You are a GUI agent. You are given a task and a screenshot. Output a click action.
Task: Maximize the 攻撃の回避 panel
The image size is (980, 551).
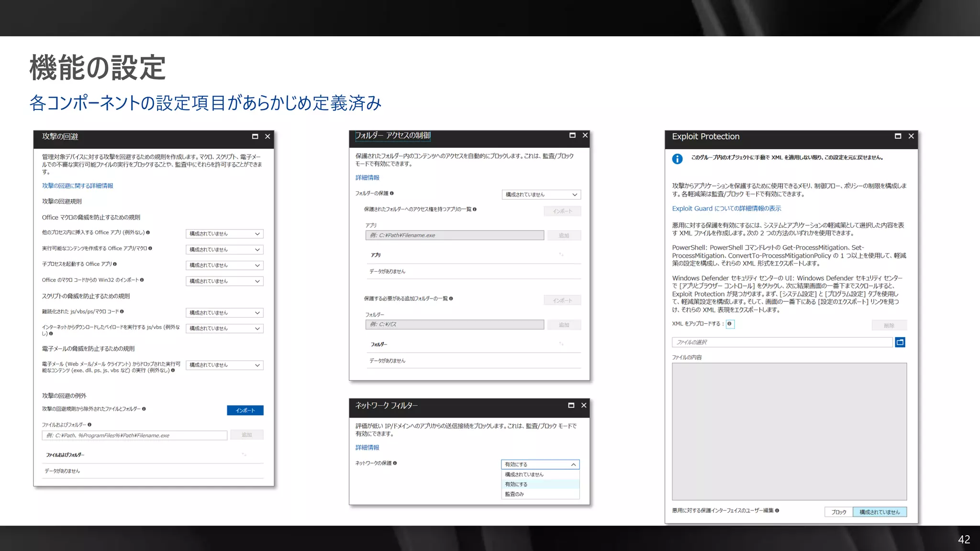coord(255,136)
